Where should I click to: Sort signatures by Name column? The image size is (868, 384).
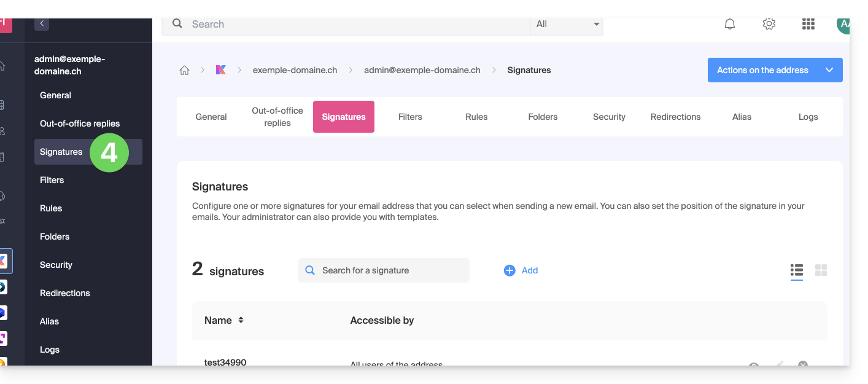(241, 320)
